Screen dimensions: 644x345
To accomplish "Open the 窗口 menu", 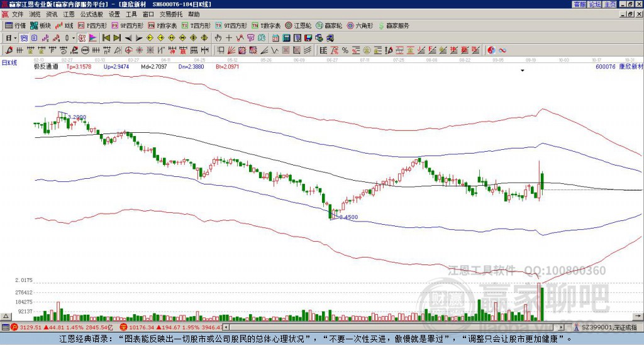I will pos(148,14).
